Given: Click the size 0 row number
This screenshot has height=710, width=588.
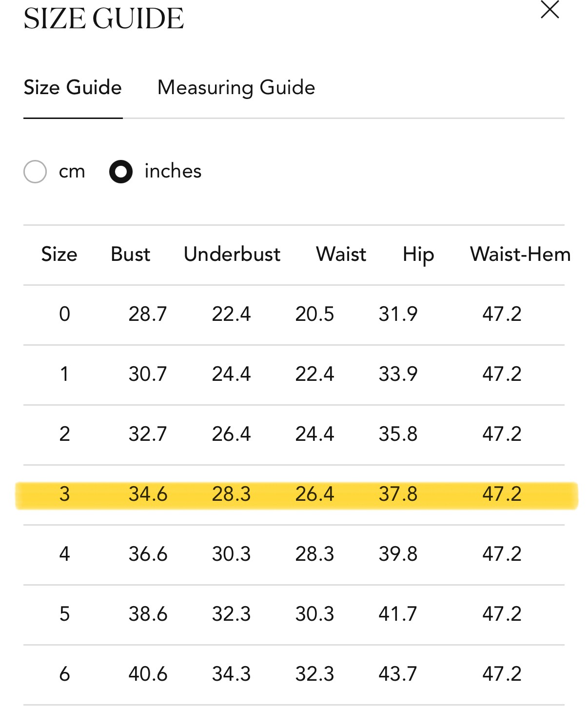Looking at the screenshot, I should 64,314.
